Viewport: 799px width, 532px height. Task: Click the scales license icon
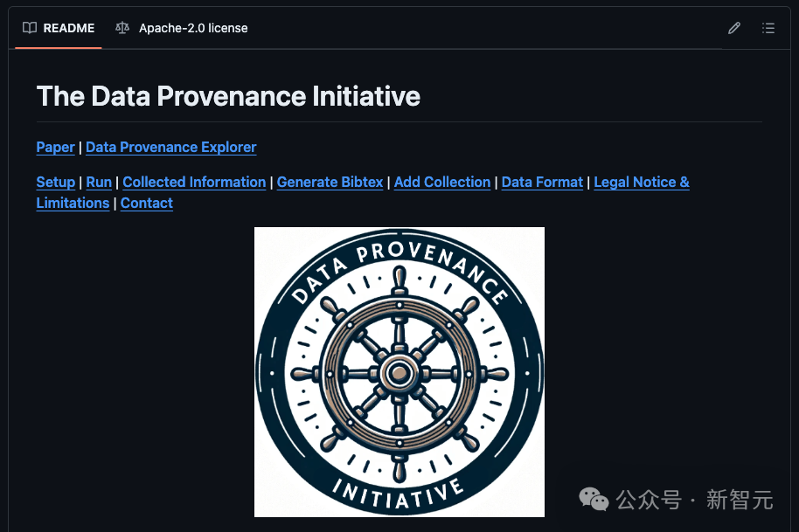[122, 28]
